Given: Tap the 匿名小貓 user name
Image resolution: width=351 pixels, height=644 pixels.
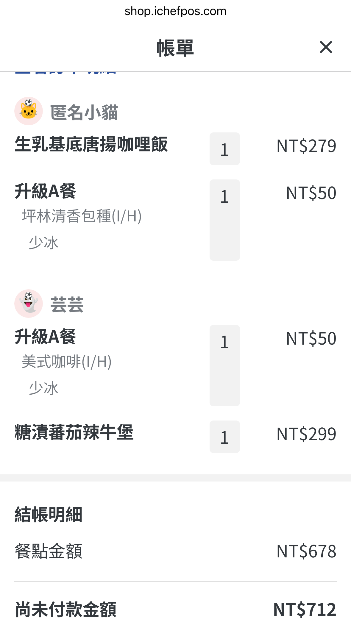Looking at the screenshot, I should tap(84, 112).
